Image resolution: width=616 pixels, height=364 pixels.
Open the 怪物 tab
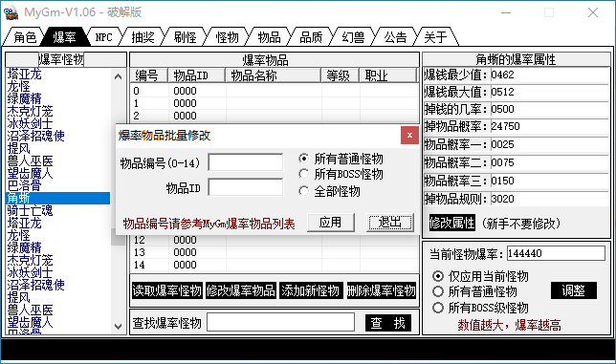point(227,37)
